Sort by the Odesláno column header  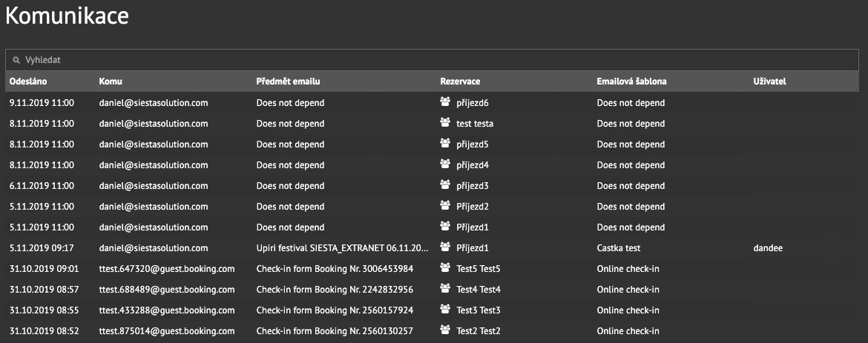point(28,81)
